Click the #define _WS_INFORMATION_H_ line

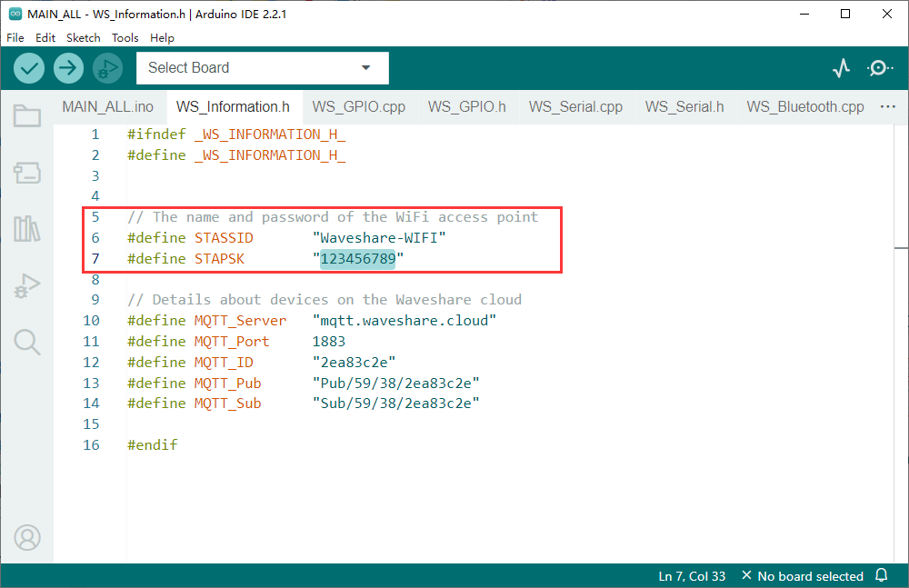(x=236, y=155)
